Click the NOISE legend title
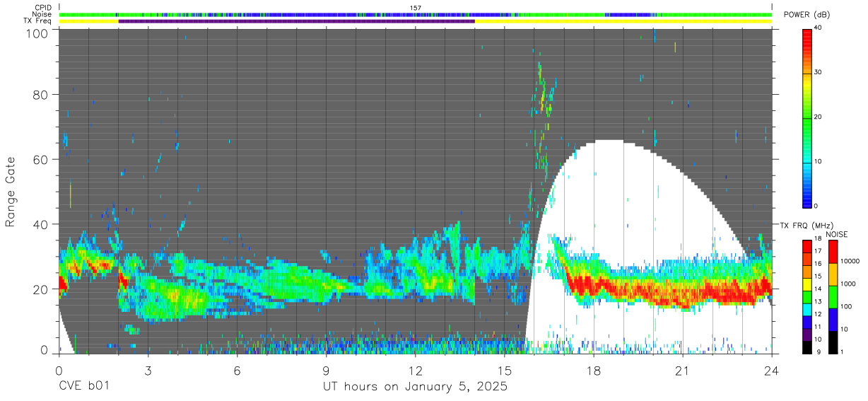Image resolution: width=868 pixels, height=401 pixels. pyautogui.click(x=835, y=233)
